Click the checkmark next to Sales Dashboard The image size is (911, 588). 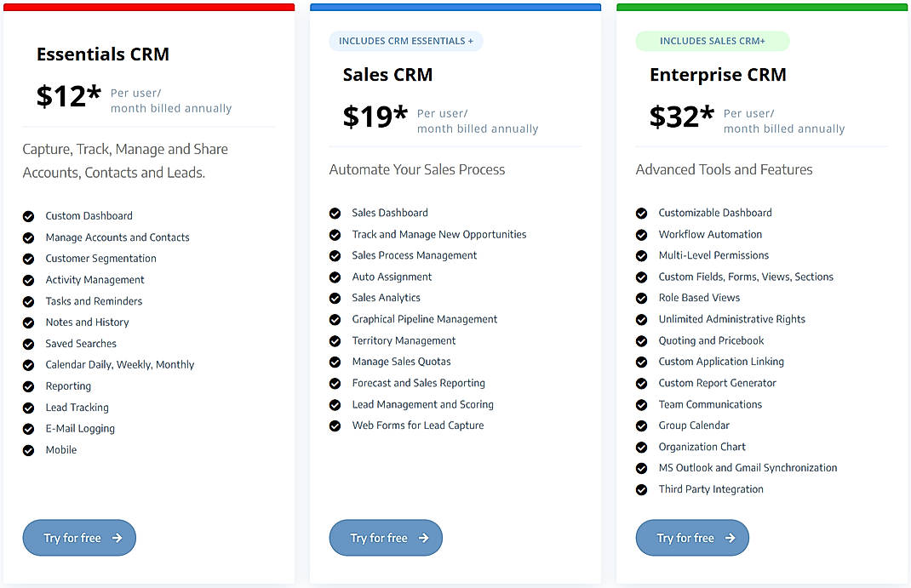coord(335,213)
